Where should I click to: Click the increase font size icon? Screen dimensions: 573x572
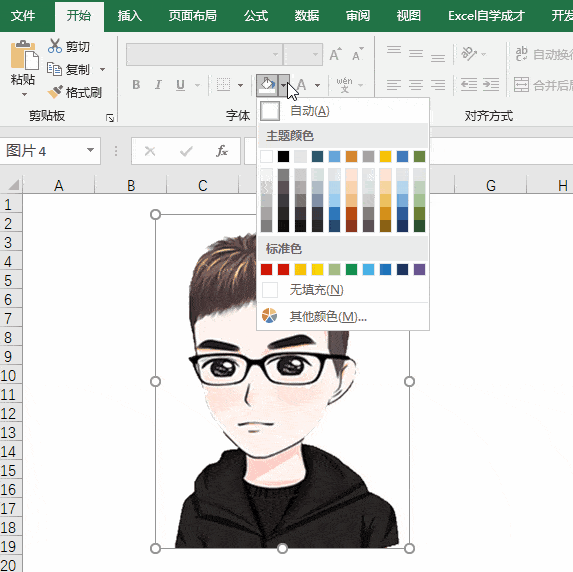335,54
